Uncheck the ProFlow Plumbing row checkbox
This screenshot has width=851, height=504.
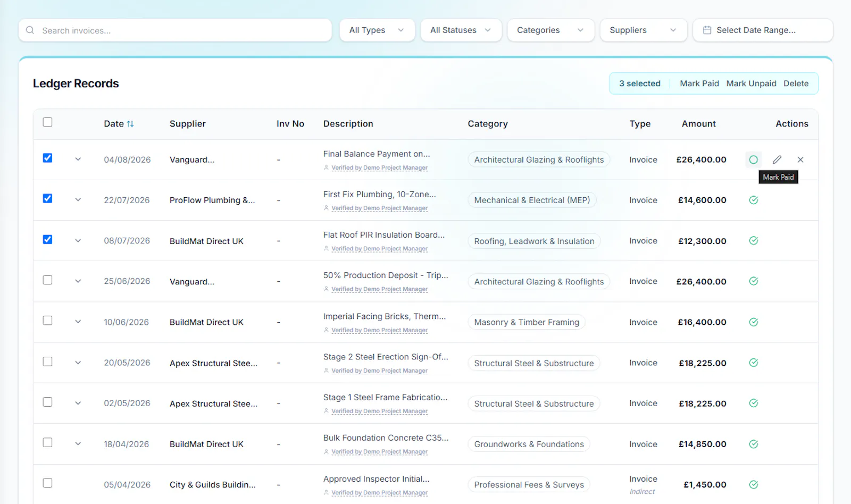click(x=47, y=198)
